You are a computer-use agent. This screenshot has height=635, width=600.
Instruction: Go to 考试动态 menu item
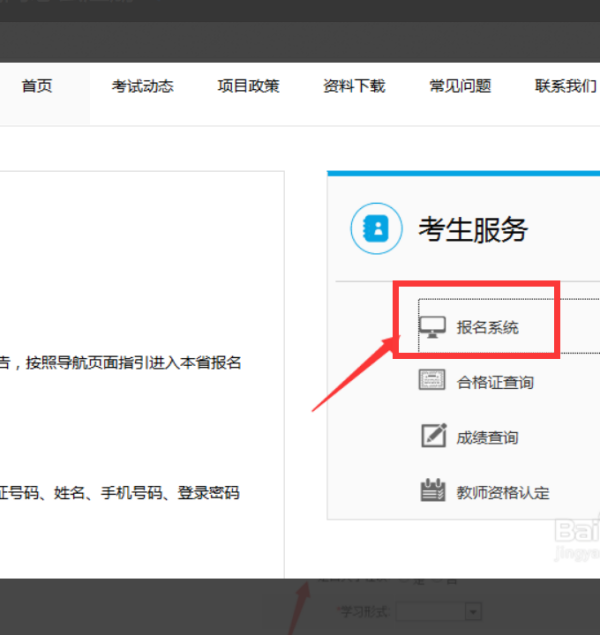[x=143, y=86]
